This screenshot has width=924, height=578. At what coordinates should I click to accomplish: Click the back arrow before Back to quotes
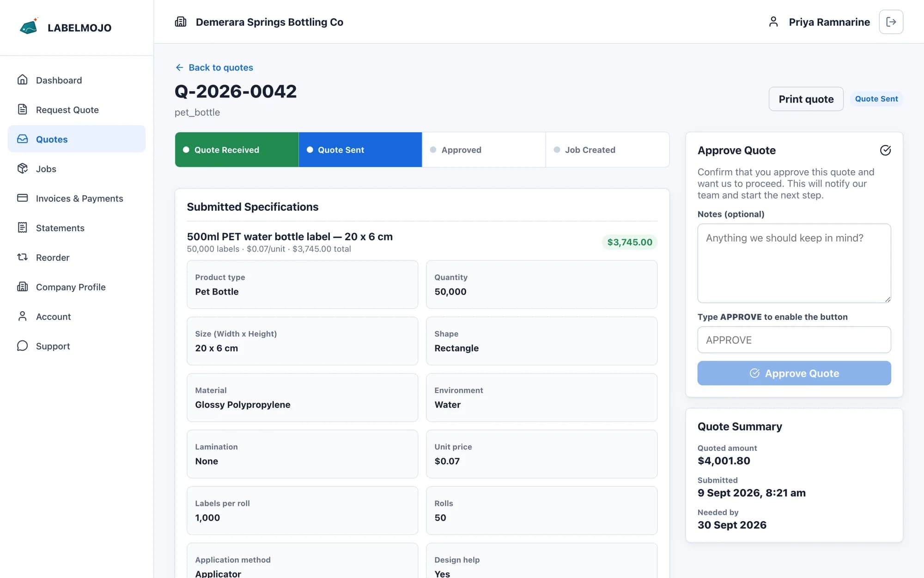point(179,68)
